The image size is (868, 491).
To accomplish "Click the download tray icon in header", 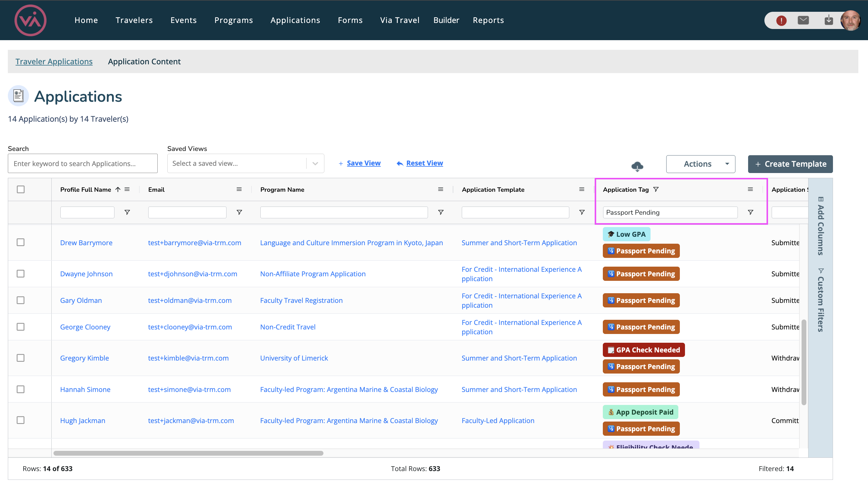I will coord(828,20).
